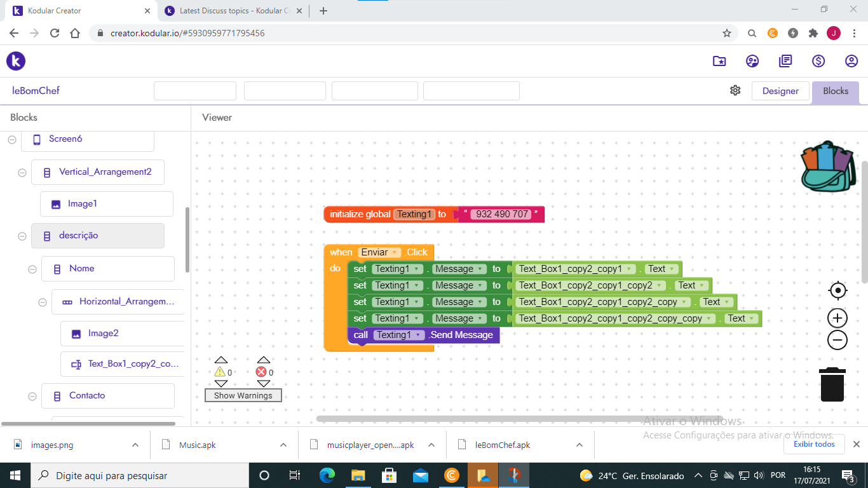868x488 pixels.
Task: Open options arrow for Music.apk download
Action: 283,445
